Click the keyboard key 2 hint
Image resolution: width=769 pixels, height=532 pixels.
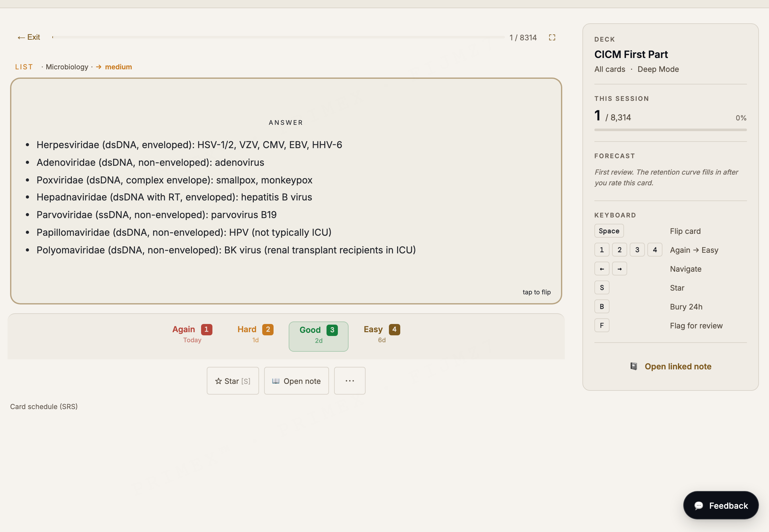tap(619, 250)
